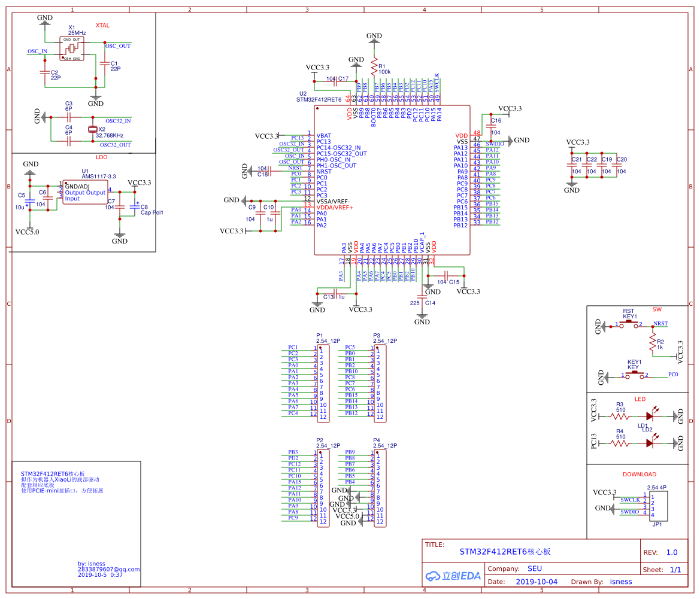The height and width of the screenshot is (599, 700).
Task: Select the KEY push button wired to PC0
Action: (x=635, y=375)
